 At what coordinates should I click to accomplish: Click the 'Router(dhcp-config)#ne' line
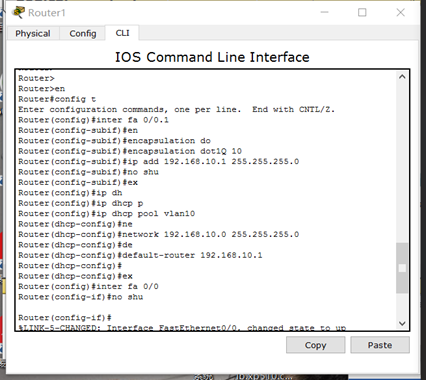click(75, 224)
